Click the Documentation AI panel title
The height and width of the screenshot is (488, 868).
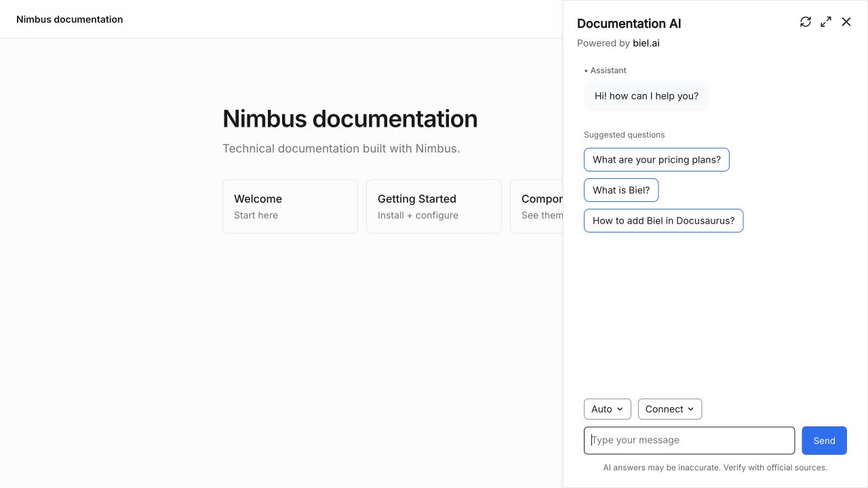click(629, 24)
